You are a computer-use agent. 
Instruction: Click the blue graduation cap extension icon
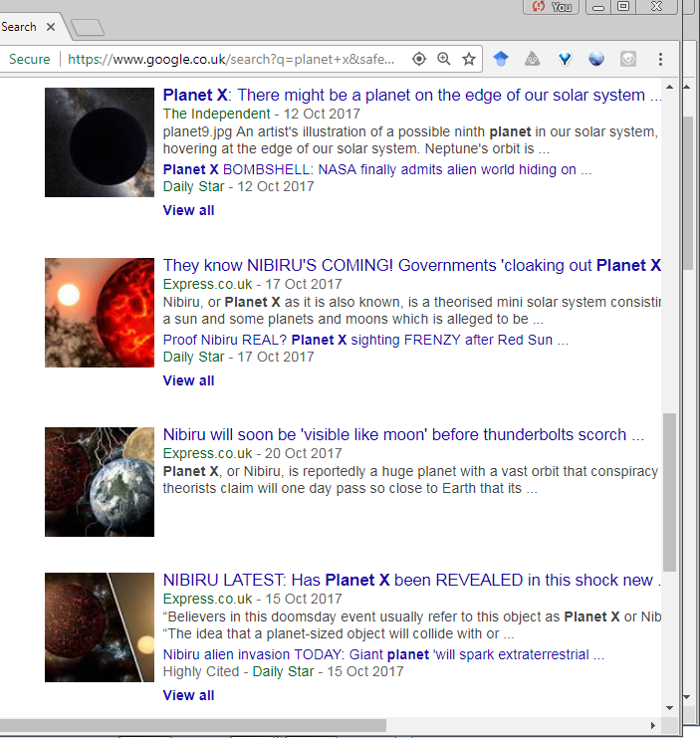click(x=501, y=59)
